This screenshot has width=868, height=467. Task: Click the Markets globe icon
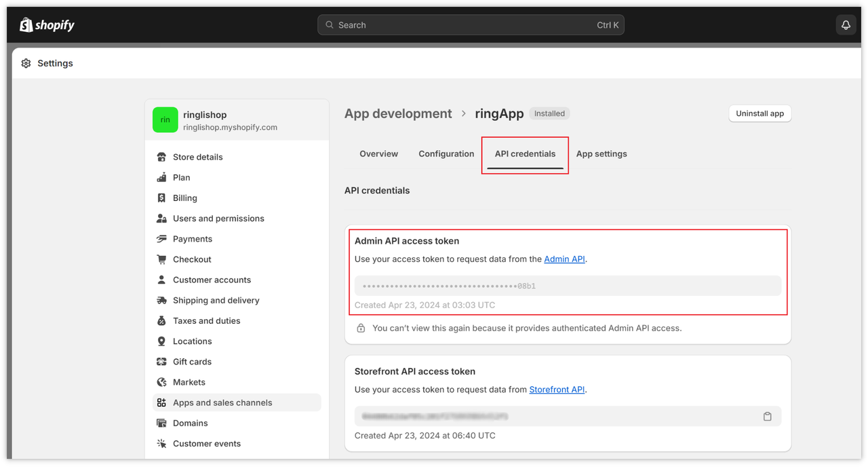(161, 382)
